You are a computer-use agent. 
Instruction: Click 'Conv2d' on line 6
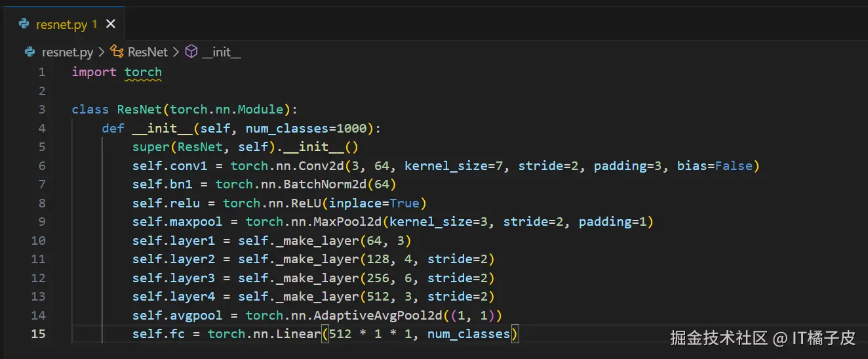(x=320, y=165)
